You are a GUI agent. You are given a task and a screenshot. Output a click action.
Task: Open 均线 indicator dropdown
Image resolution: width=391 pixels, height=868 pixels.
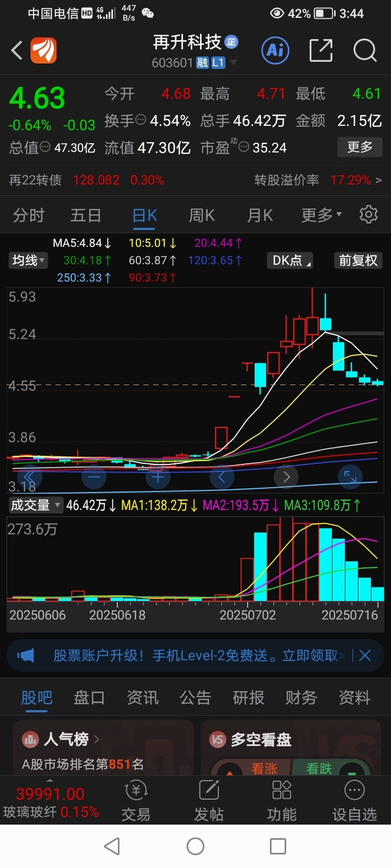[28, 260]
